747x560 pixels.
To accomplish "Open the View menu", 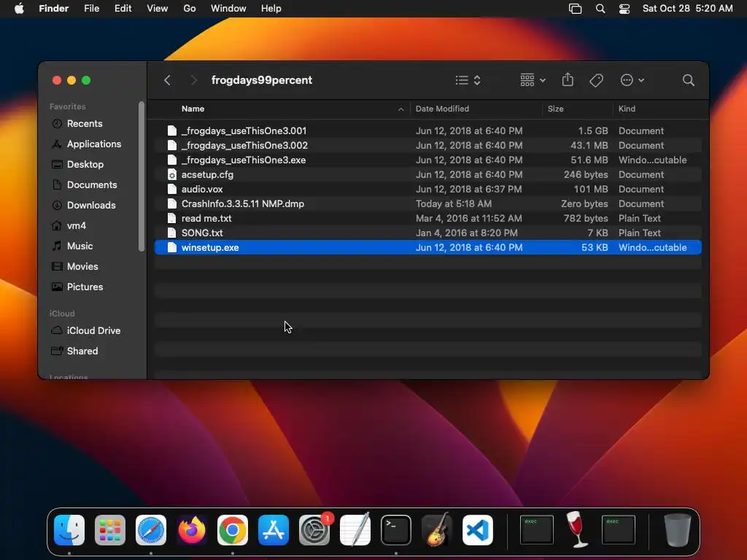I will point(158,9).
